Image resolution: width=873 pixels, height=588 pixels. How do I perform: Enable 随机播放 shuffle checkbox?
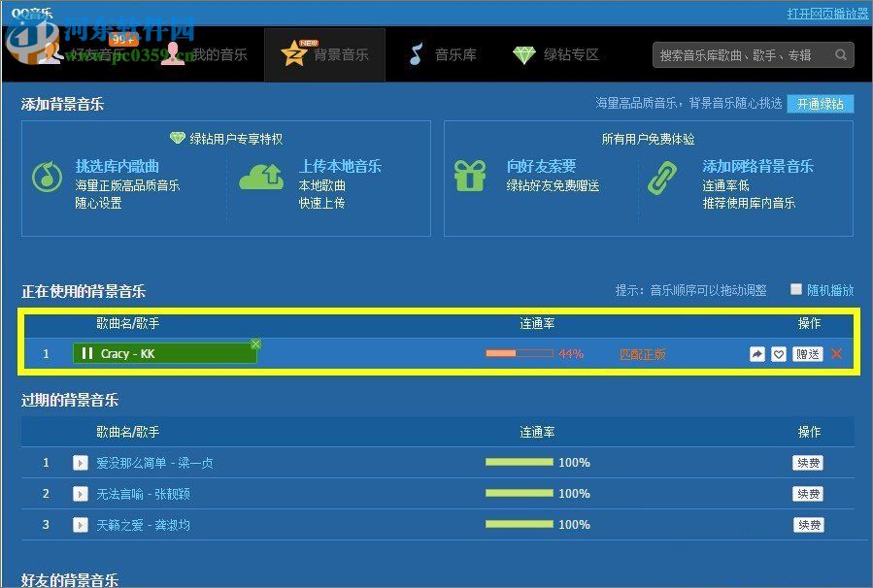pyautogui.click(x=795, y=289)
